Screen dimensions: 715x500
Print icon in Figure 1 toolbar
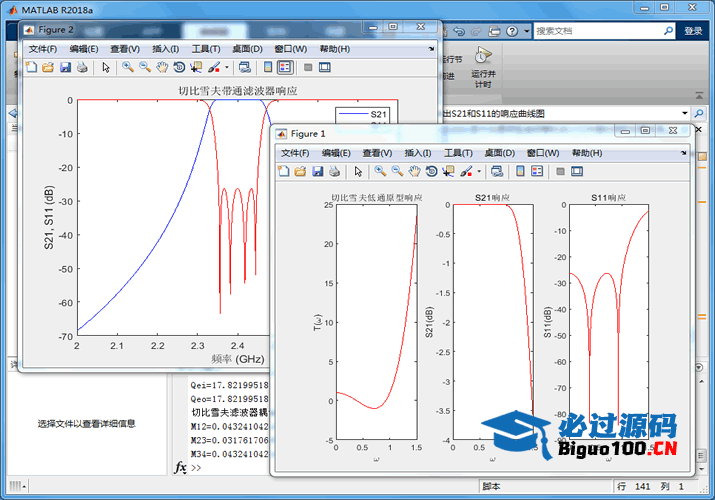click(x=334, y=171)
